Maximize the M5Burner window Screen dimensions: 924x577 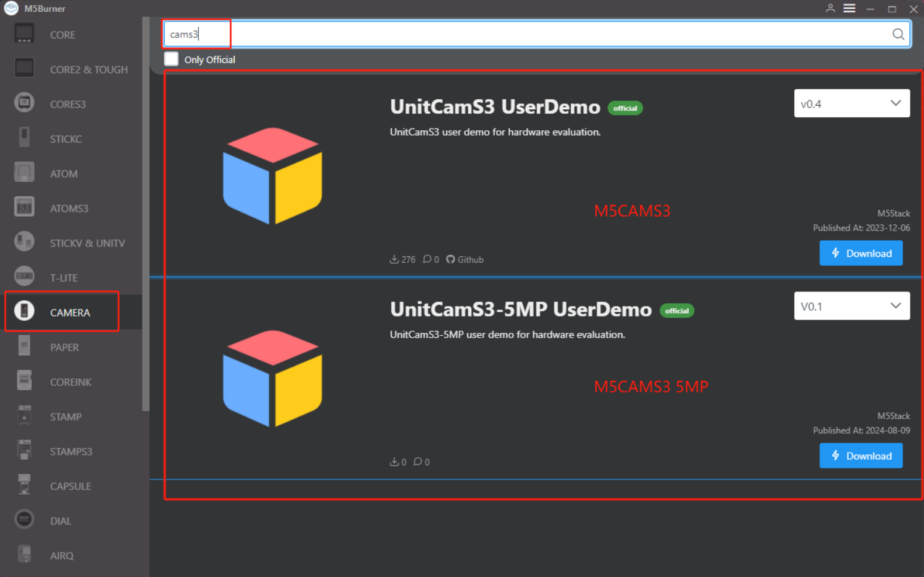coord(892,9)
